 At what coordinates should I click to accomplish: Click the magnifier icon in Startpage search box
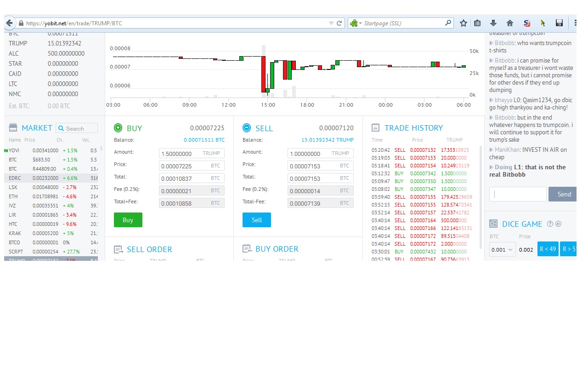pyautogui.click(x=448, y=23)
